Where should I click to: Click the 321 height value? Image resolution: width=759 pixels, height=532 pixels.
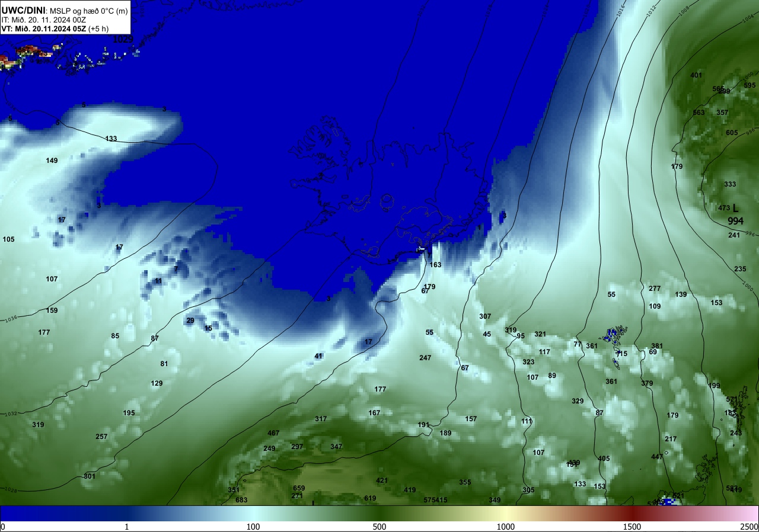tap(540, 334)
